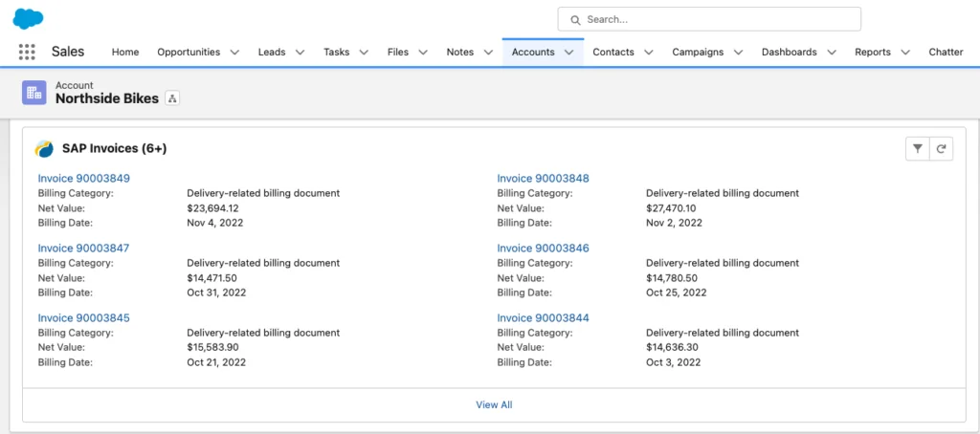Open the Campaigns tab
This screenshot has width=980, height=434.
(698, 53)
